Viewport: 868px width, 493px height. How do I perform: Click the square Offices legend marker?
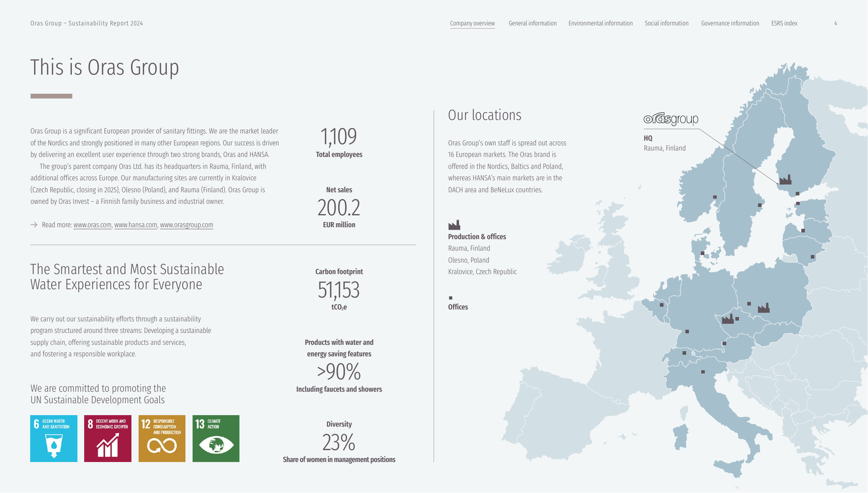tap(451, 298)
